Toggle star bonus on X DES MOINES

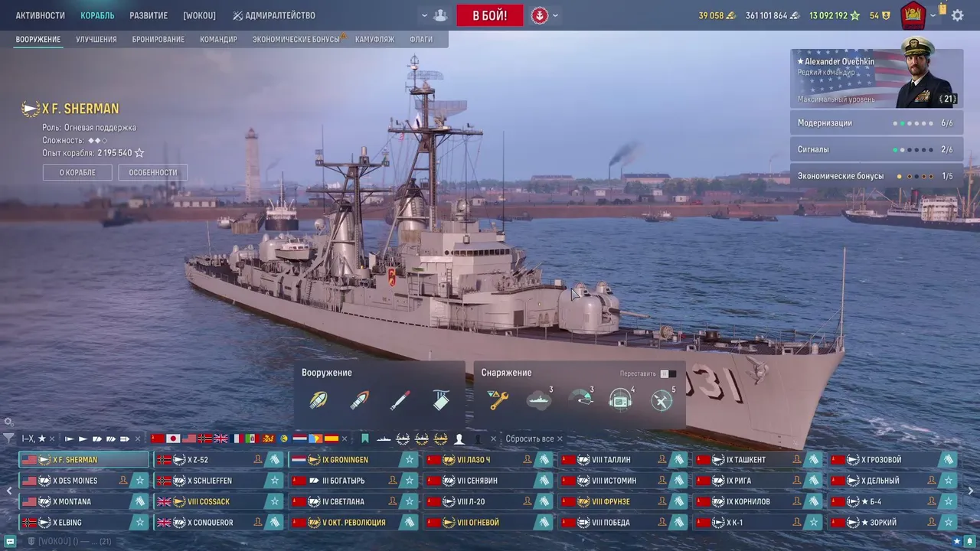(139, 481)
